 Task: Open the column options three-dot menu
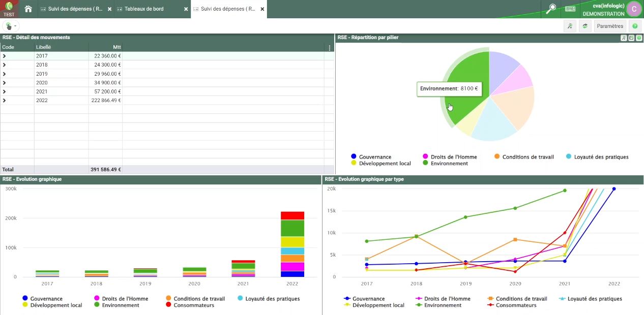(x=330, y=47)
